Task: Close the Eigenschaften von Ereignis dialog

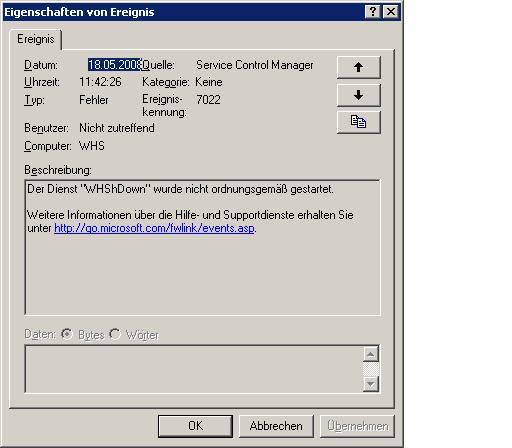Action: pos(391,12)
